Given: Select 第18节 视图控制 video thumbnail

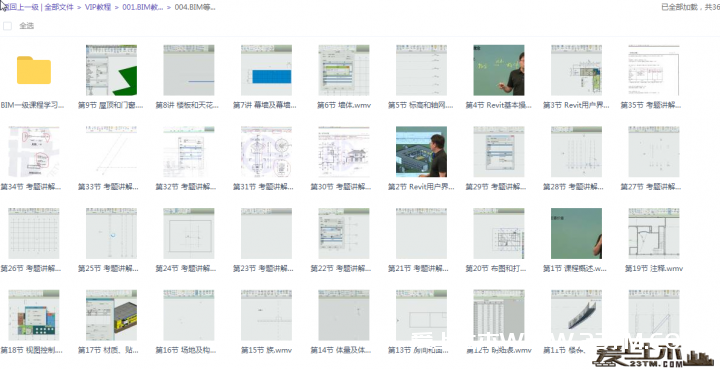Looking at the screenshot, I should coord(34,315).
